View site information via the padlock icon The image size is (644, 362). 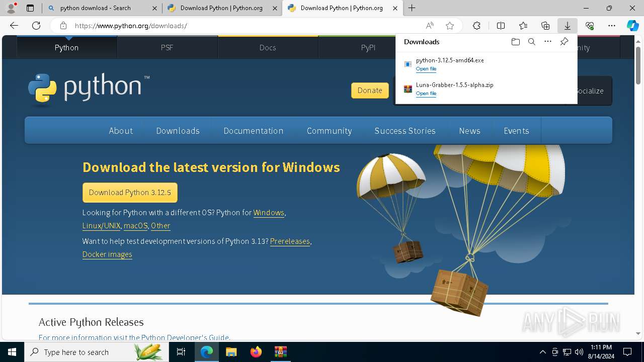click(63, 26)
